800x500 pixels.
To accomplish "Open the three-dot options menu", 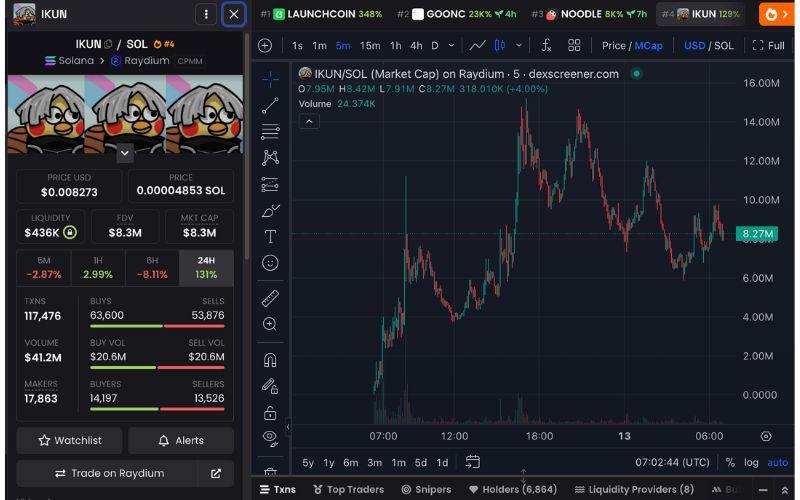I will click(x=206, y=14).
